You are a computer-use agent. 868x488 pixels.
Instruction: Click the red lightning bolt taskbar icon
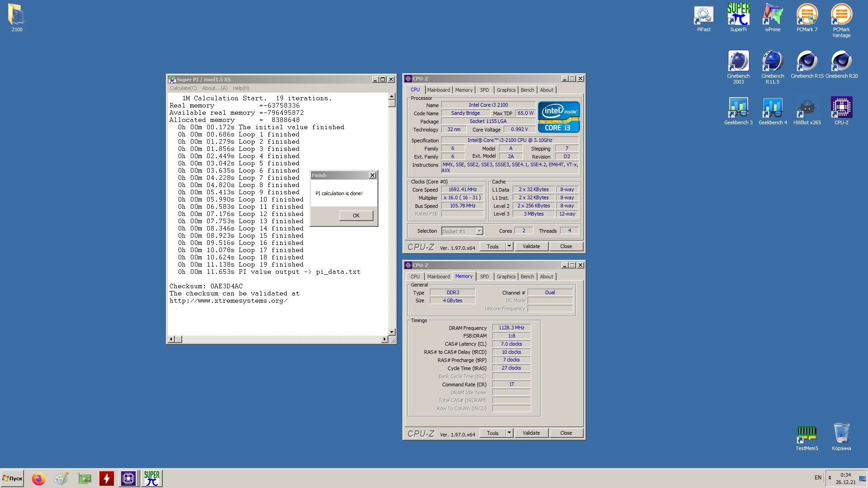point(107,478)
